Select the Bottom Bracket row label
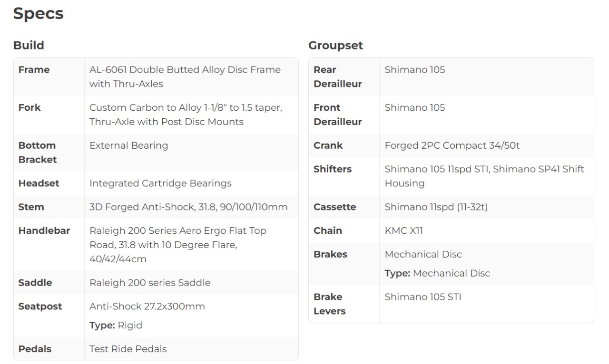Image resolution: width=609 pixels, height=364 pixels. click(x=37, y=153)
